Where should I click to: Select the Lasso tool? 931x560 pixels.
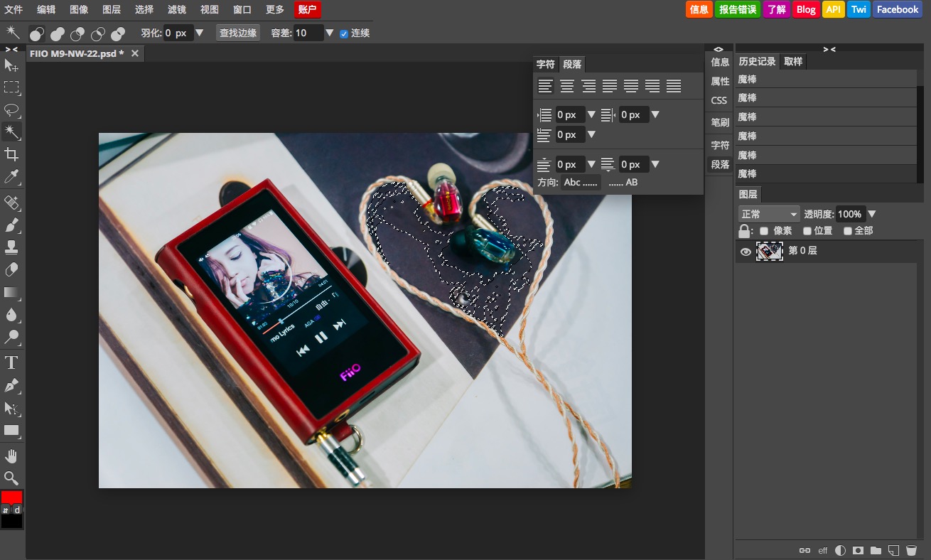[11, 109]
